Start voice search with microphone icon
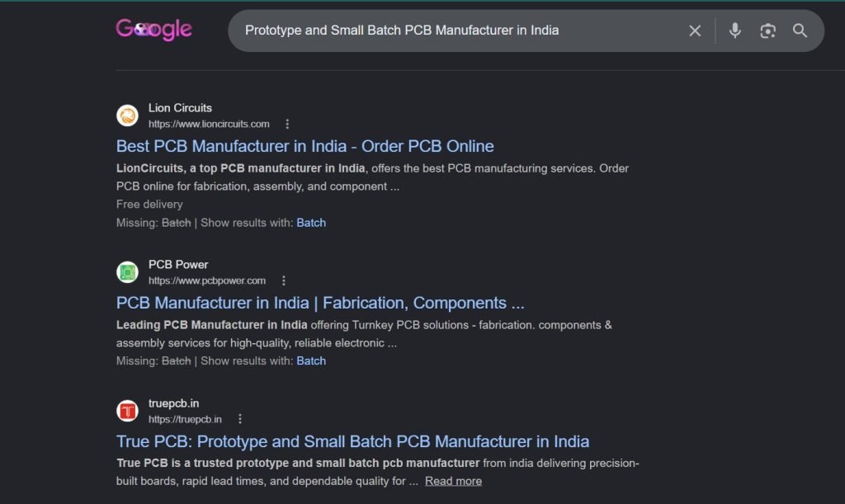Screen dimensions: 845x504 point(735,31)
